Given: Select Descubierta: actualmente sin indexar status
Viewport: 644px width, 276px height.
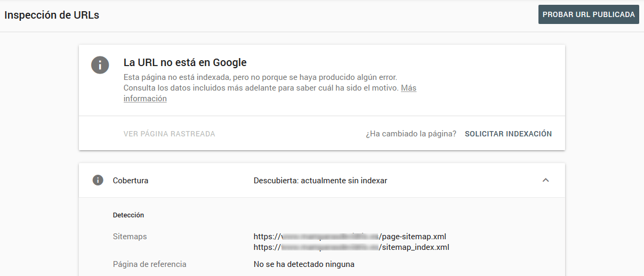Looking at the screenshot, I should point(320,181).
